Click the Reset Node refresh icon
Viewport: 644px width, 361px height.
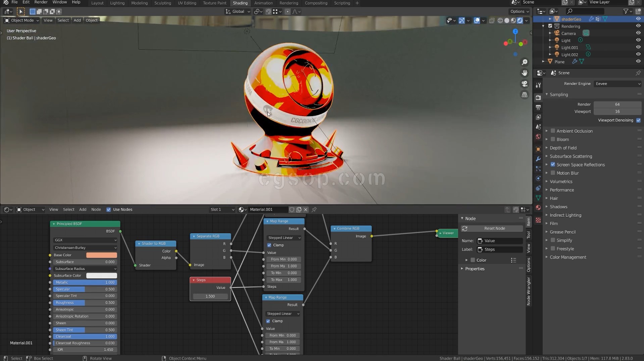(465, 229)
